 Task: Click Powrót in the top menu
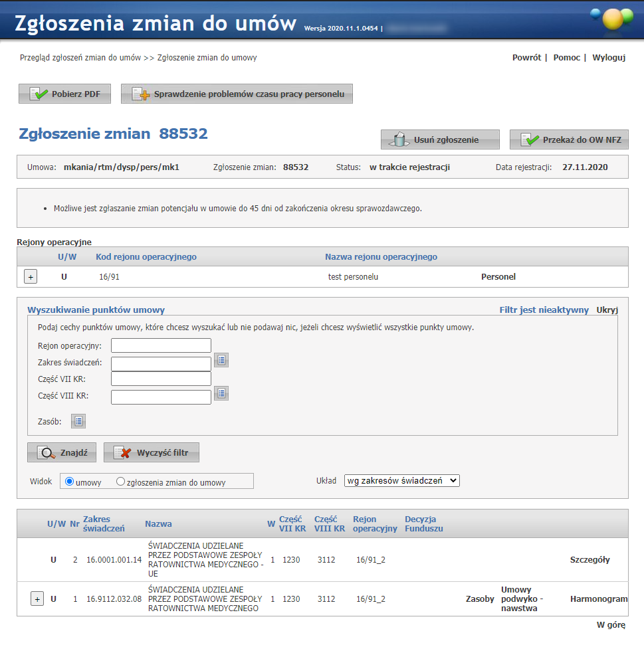click(526, 58)
